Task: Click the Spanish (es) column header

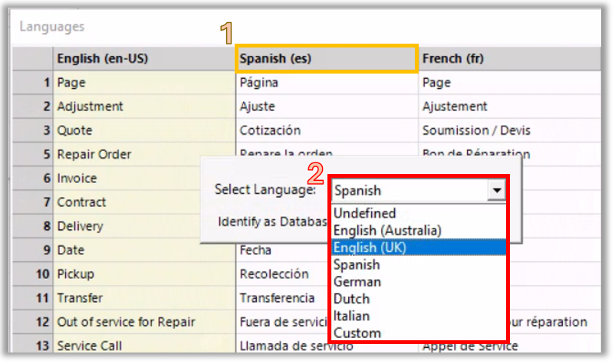Action: (x=326, y=58)
